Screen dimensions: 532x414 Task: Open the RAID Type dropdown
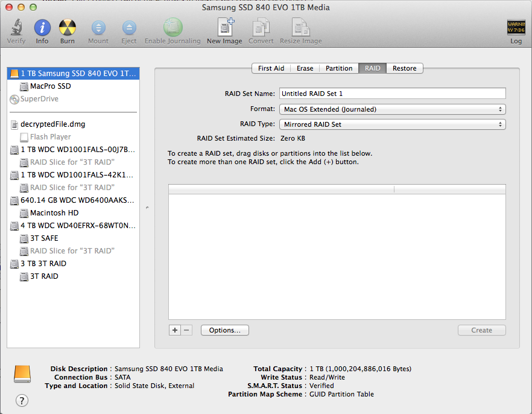[393, 124]
